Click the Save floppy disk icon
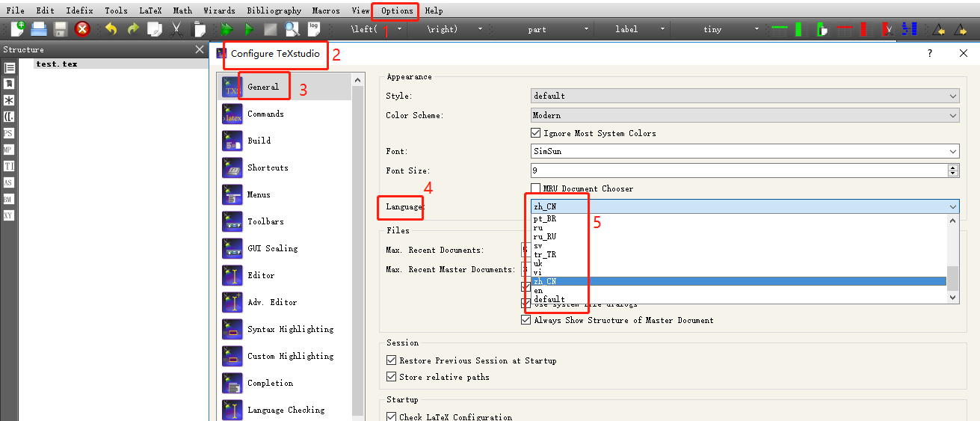 coord(61,29)
